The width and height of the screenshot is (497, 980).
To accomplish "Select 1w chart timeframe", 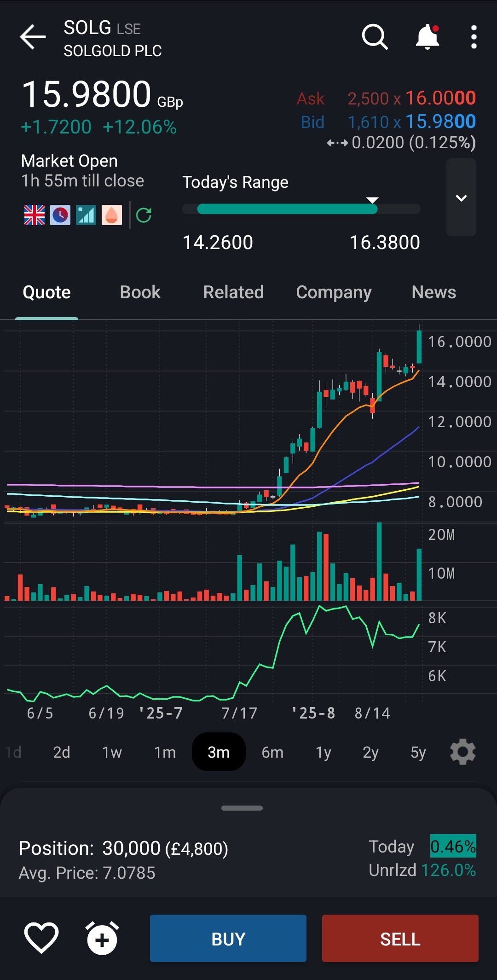I will click(112, 752).
